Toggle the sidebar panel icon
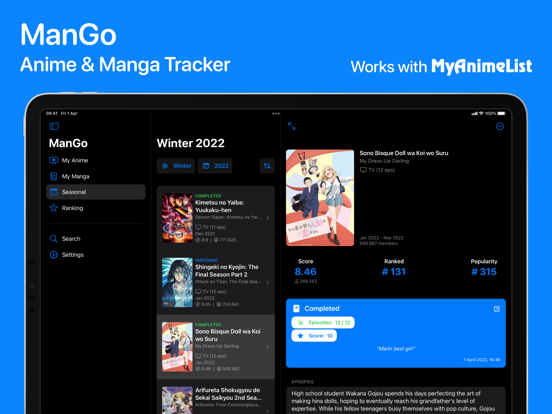Screen dimensions: 552x414 click(54, 126)
